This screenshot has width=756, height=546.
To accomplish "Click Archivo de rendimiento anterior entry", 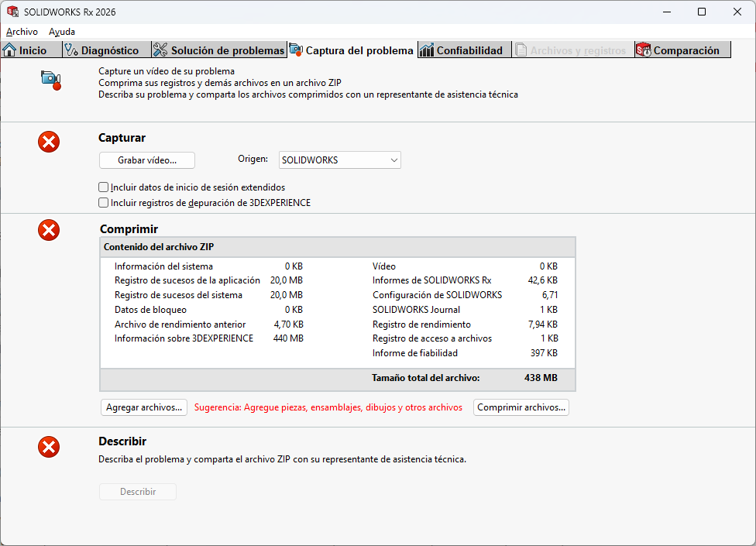I will (180, 325).
